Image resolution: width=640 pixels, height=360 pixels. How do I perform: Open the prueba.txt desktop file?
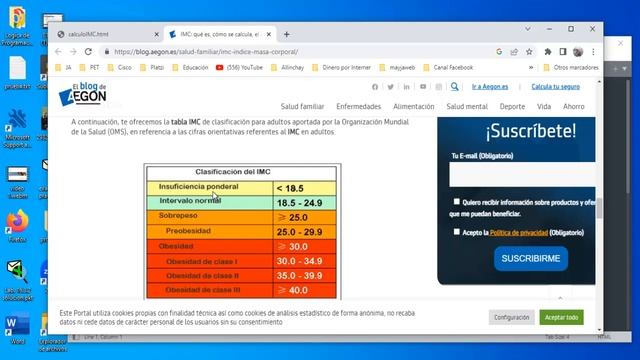[x=17, y=73]
